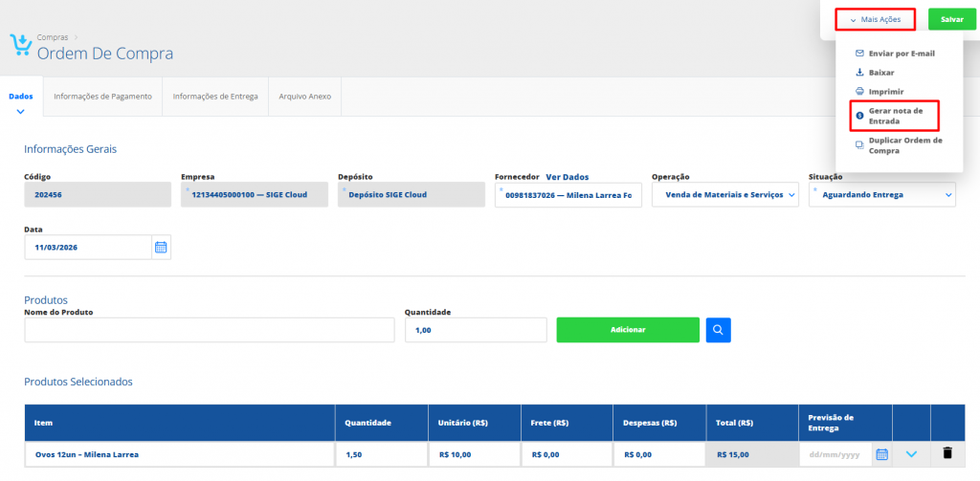Click the Ver Dados link next to Fornecedor
The image size is (980, 481).
coord(567,177)
